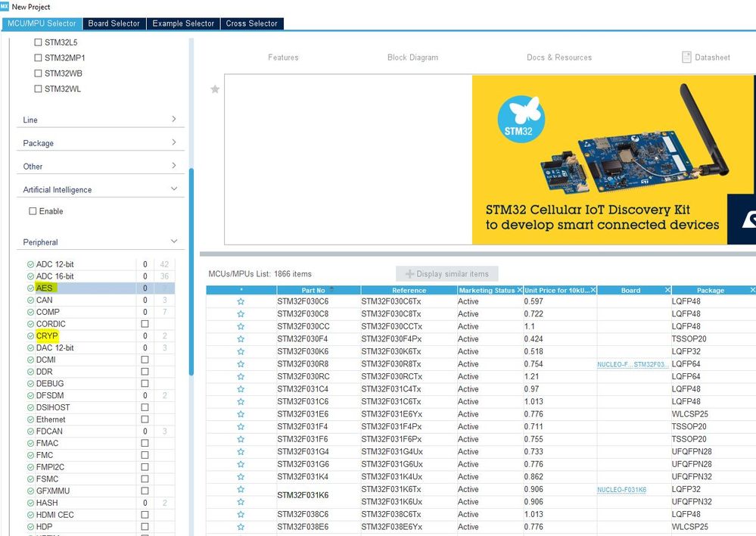Screen dimensions: 756x536
Task: Click the AES peripheral check icon
Action: [x=30, y=288]
